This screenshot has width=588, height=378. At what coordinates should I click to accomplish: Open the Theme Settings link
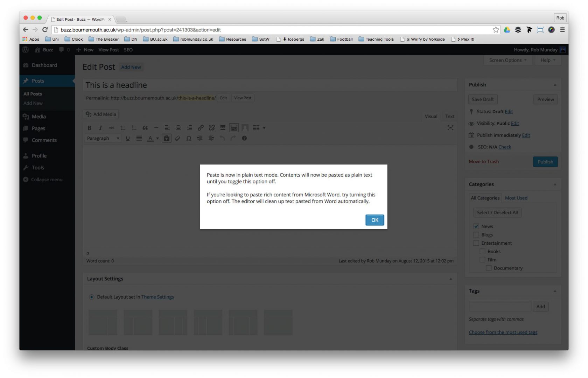[x=157, y=297]
